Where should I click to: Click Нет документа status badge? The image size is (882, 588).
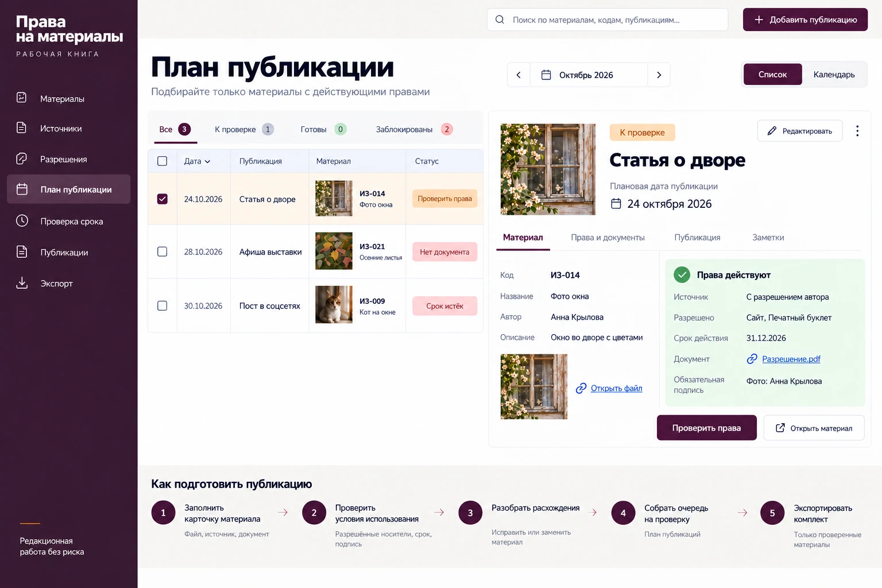click(x=444, y=252)
